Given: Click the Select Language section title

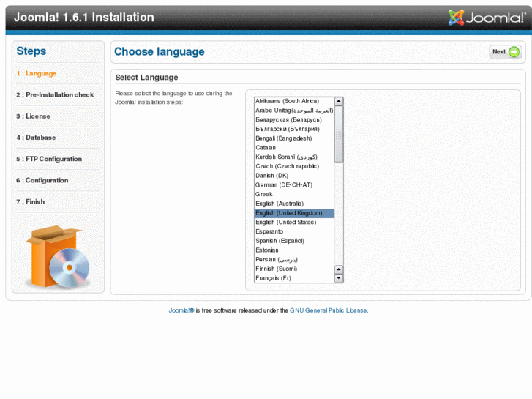Looking at the screenshot, I should click(146, 78).
